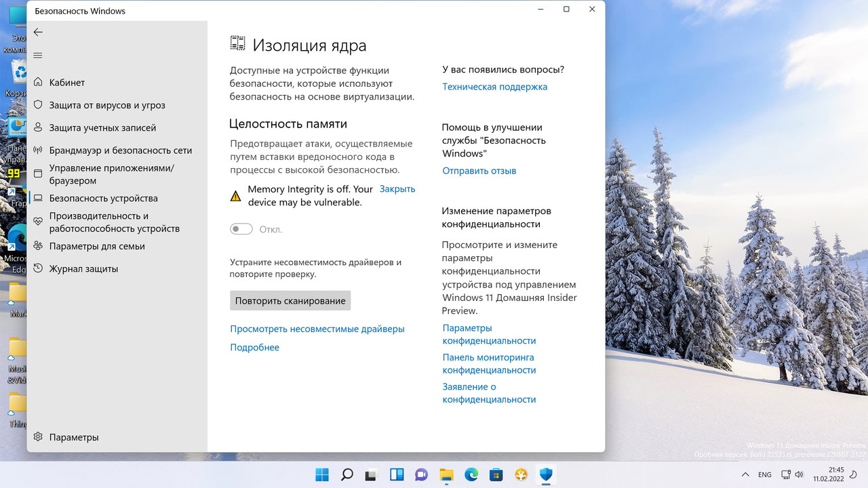Open taskbar Search magnifier
This screenshot has width=868, height=488.
[347, 474]
